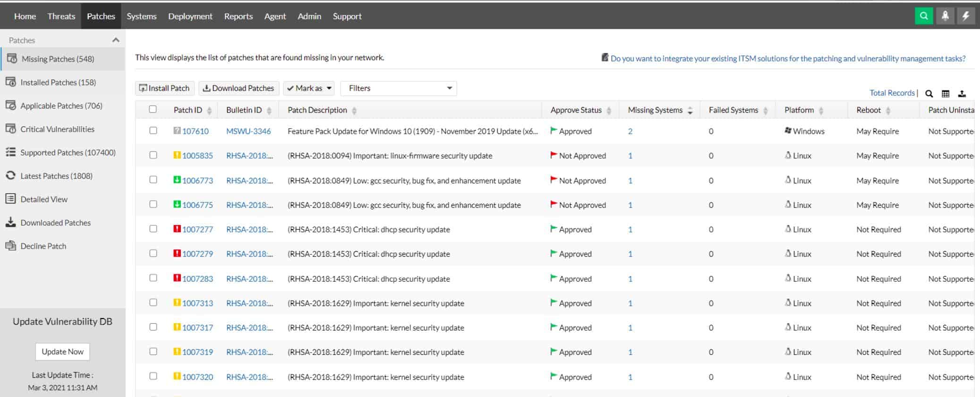
Task: Open the Systems menu
Action: tap(142, 16)
